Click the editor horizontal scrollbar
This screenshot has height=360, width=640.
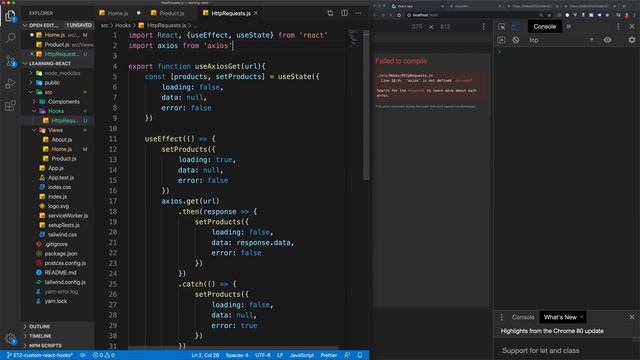(x=233, y=348)
